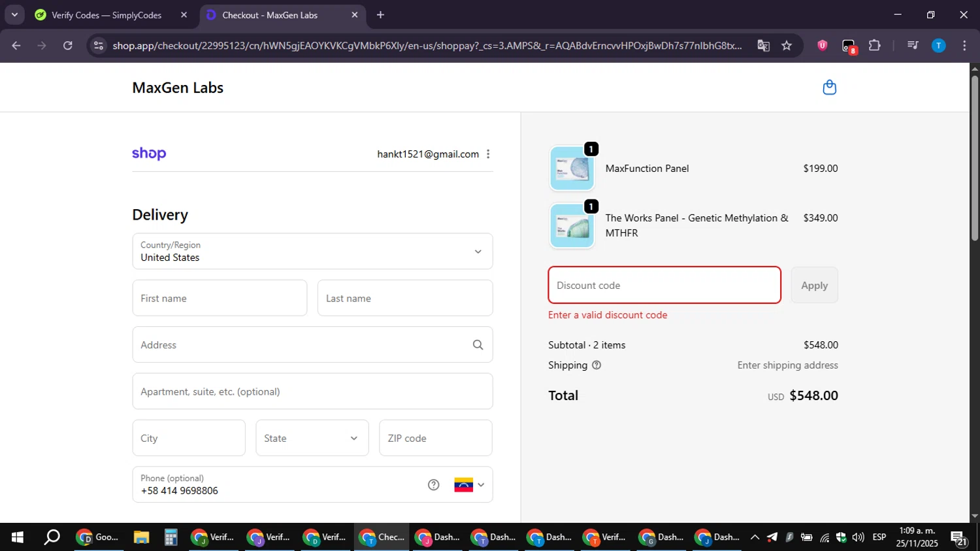Screen dimensions: 980x551
Task: Open a new browser tab
Action: (380, 15)
